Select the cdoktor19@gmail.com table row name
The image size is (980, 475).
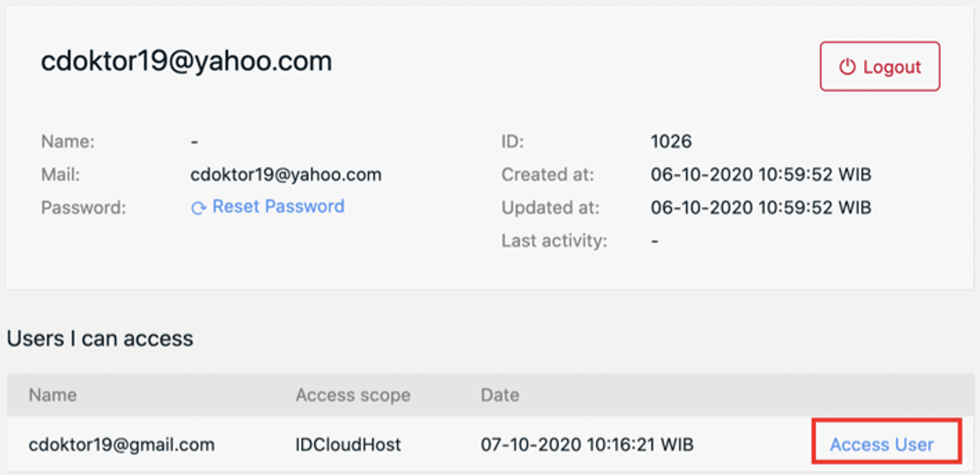click(122, 445)
